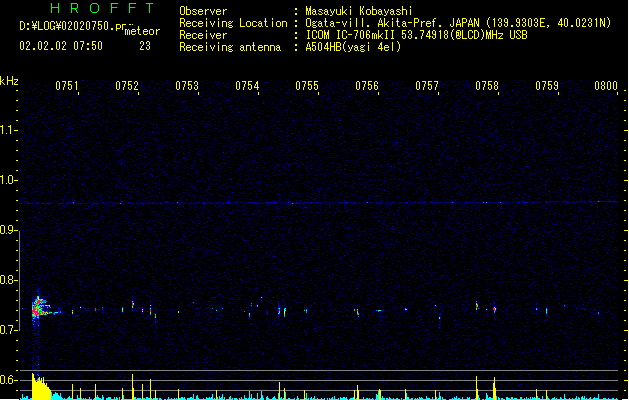Click the Receiver label
The width and height of the screenshot is (629, 400).
(203, 35)
